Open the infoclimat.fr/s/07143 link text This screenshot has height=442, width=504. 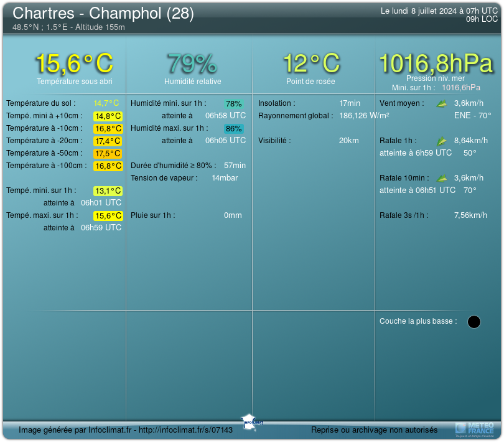coord(185,430)
